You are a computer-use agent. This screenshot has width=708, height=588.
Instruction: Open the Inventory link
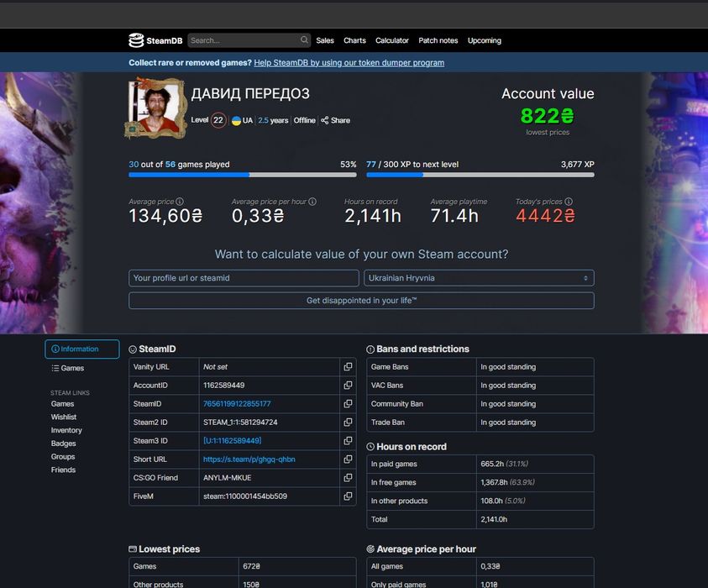(66, 430)
